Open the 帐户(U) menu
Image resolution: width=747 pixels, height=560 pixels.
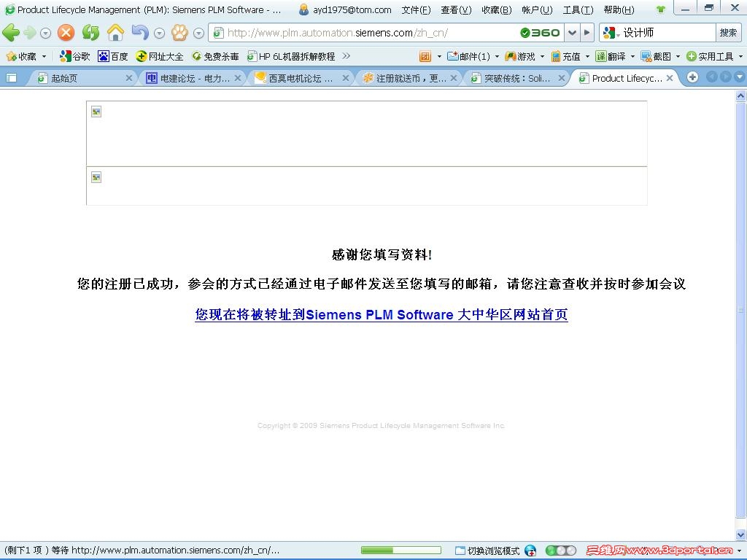[537, 9]
